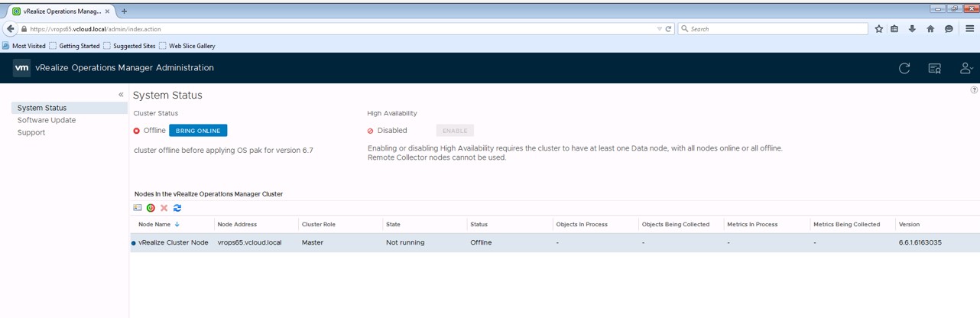
Task: Click the red Offline cluster status indicator
Action: click(137, 131)
